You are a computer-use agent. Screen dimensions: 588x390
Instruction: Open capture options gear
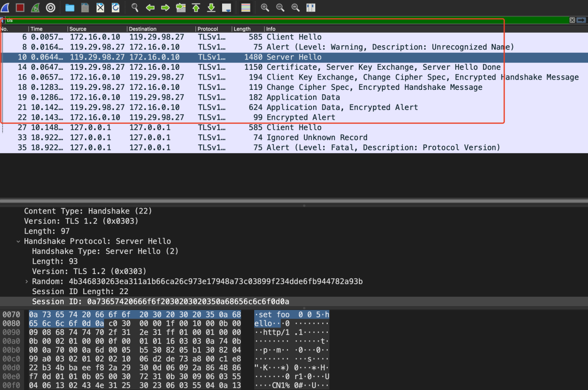pyautogui.click(x=51, y=8)
